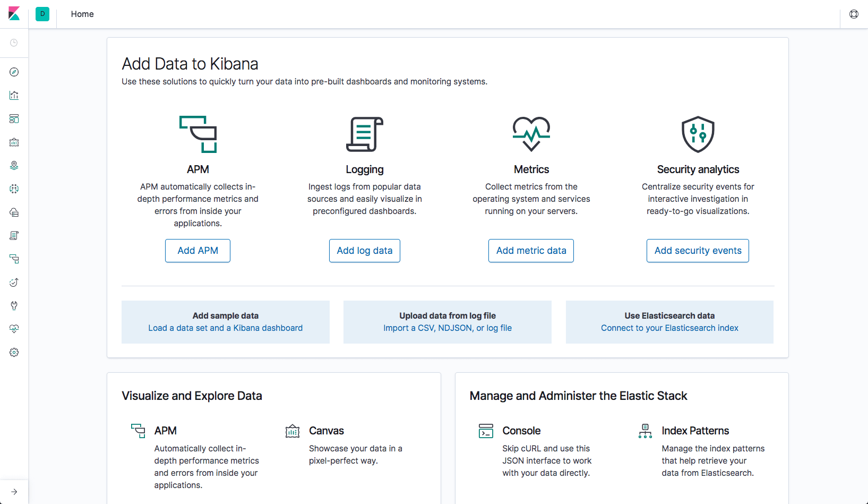Viewport: 868px width, 504px height.
Task: Open Visualize via the sidebar chart icon
Action: (x=14, y=96)
